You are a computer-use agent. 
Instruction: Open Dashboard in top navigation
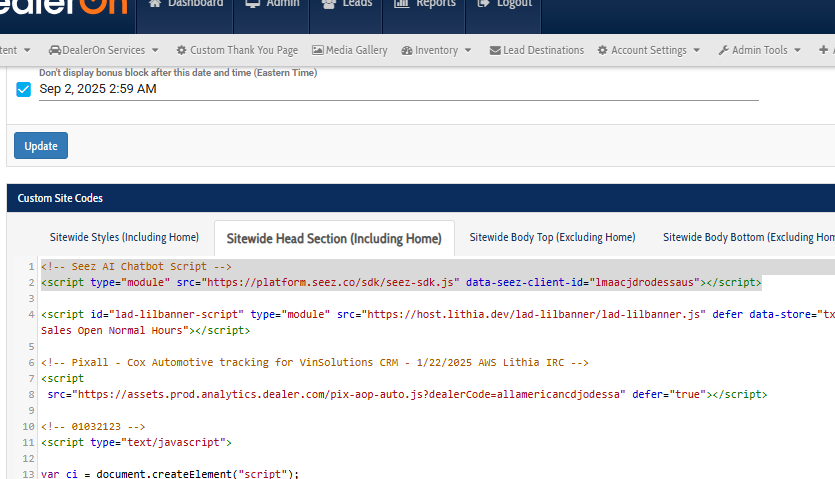pos(185,16)
